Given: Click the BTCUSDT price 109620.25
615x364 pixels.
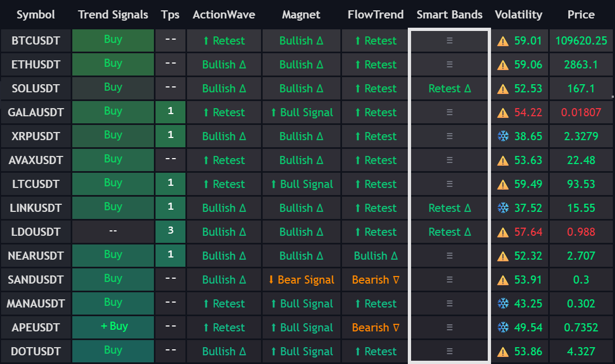Looking at the screenshot, I should (x=581, y=41).
